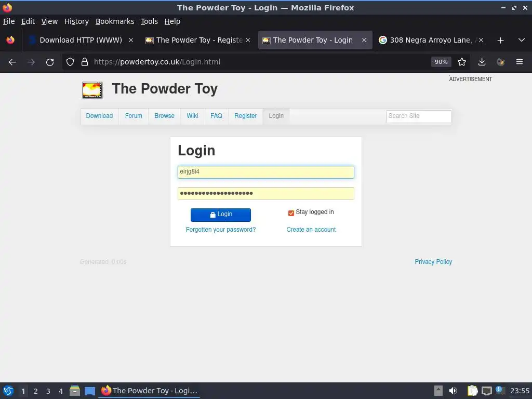532x399 pixels.
Task: Open the desktop start menu icon
Action: tap(8, 391)
